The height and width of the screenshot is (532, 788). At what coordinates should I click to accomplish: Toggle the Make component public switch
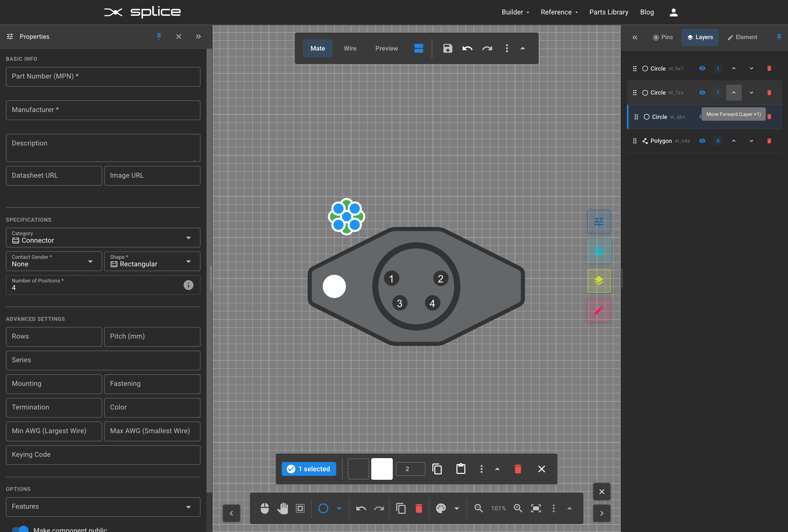pyautogui.click(x=20, y=529)
